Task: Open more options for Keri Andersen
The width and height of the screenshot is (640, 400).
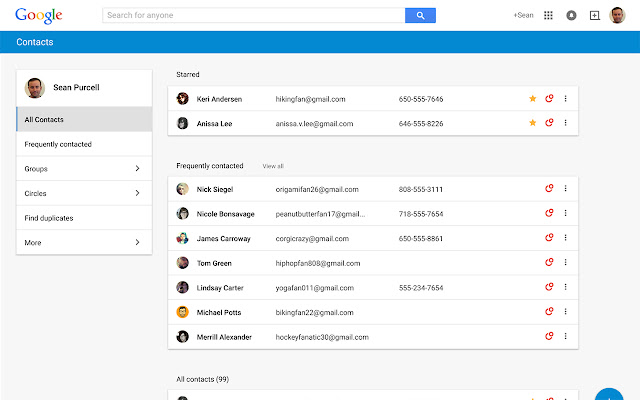Action: (565, 98)
